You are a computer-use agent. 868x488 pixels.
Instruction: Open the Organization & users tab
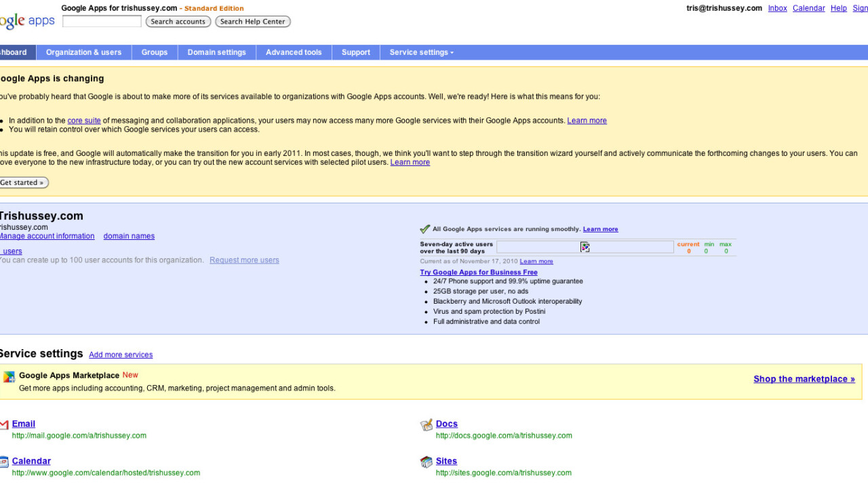point(83,52)
